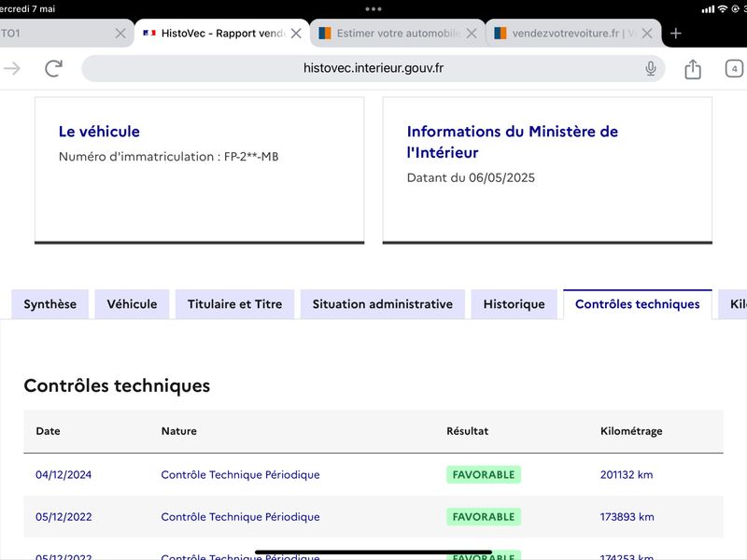Open the tab overview showing 4 tabs
The height and width of the screenshot is (560, 747).
[x=734, y=68]
